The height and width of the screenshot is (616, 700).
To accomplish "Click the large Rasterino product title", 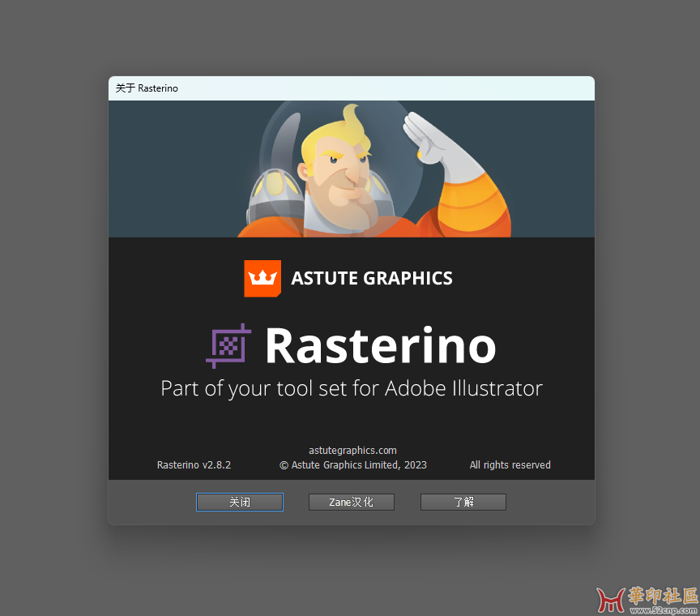I will [380, 345].
